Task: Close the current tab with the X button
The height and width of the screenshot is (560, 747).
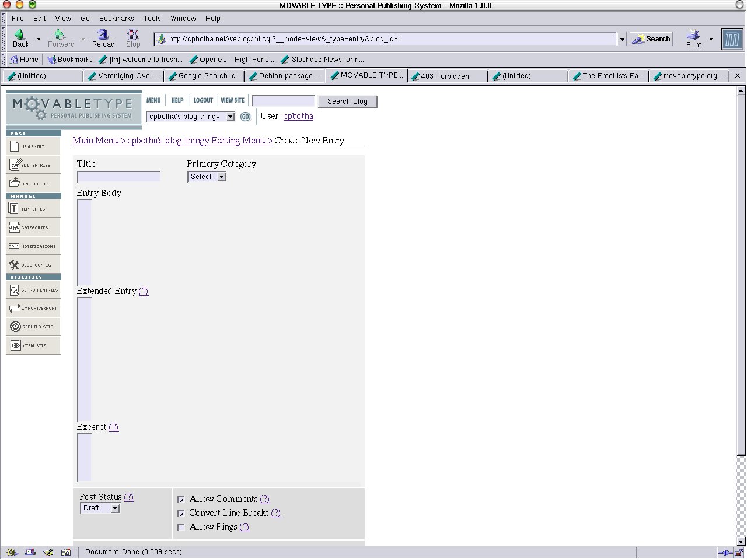Action: tap(738, 76)
